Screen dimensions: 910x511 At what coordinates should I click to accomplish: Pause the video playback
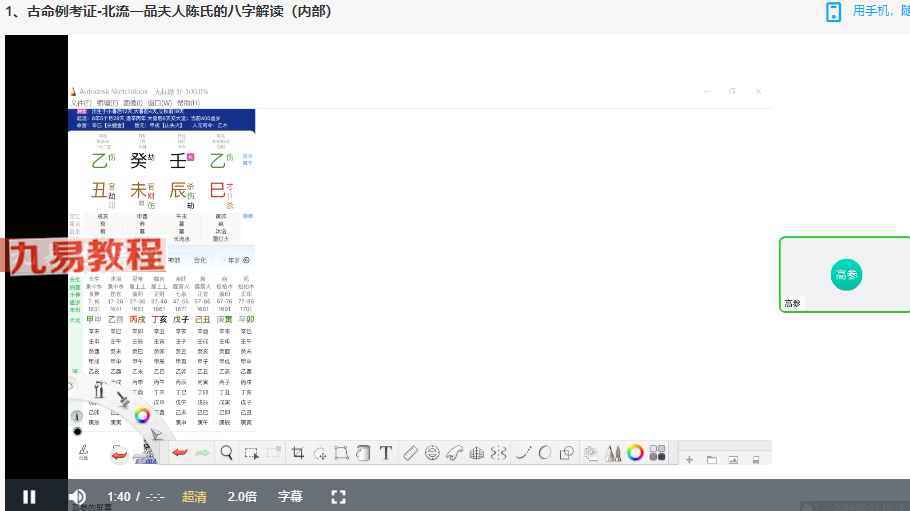[29, 496]
